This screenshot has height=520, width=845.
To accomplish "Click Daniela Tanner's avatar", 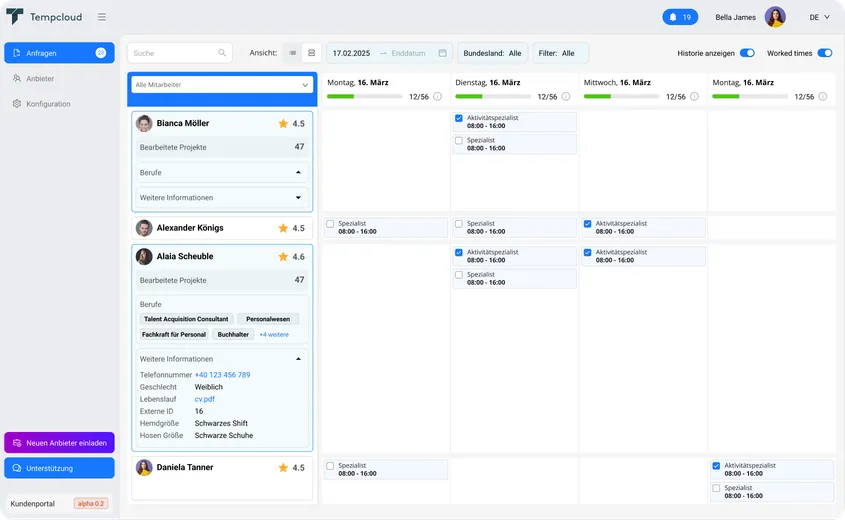I will point(144,467).
